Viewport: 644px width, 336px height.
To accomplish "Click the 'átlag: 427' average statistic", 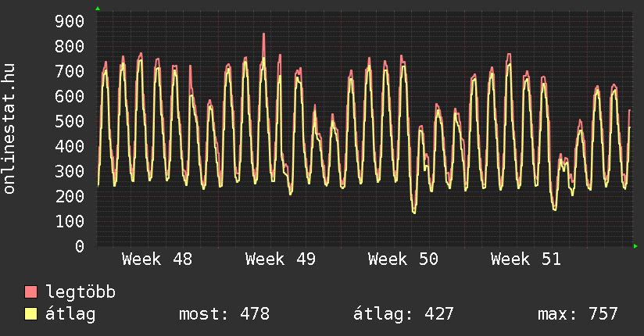I will (403, 314).
